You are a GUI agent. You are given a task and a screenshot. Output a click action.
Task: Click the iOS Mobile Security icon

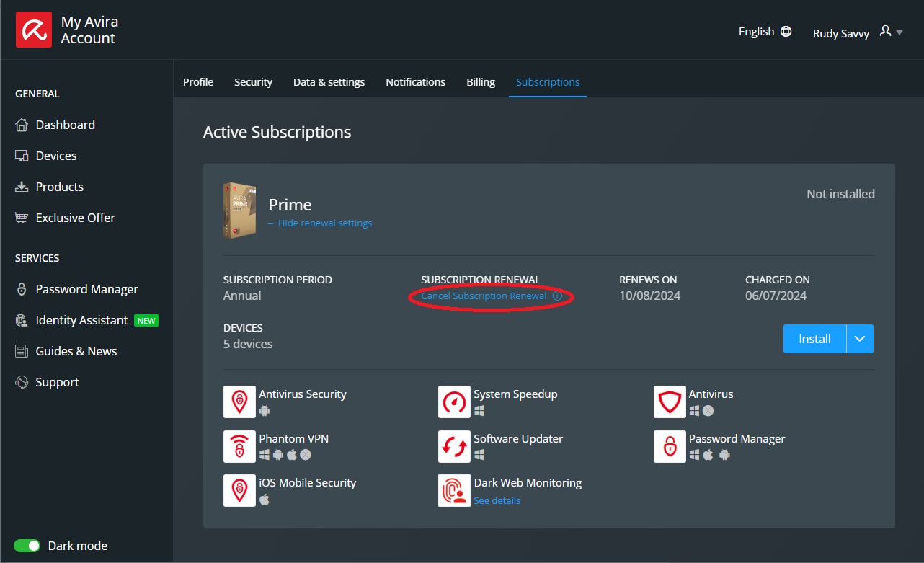(x=239, y=490)
